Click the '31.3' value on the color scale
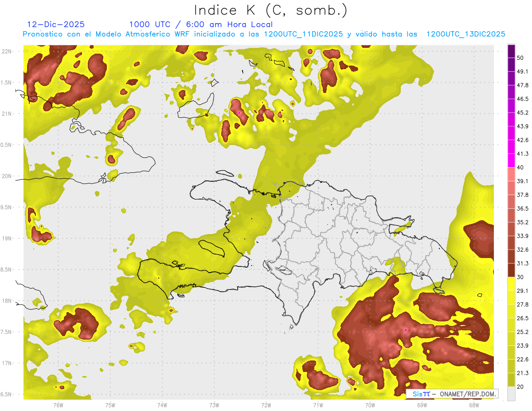This screenshot has height=411, width=532. click(x=523, y=263)
